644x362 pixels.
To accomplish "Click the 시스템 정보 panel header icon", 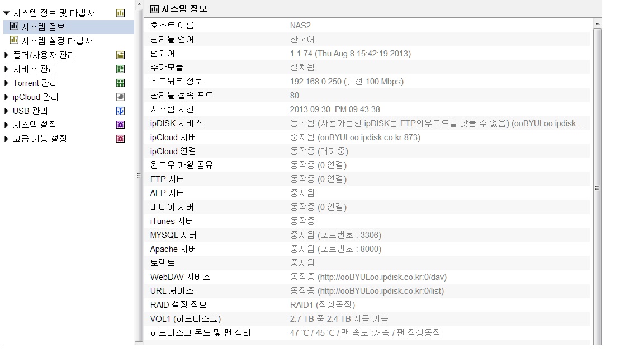I will tap(154, 8).
